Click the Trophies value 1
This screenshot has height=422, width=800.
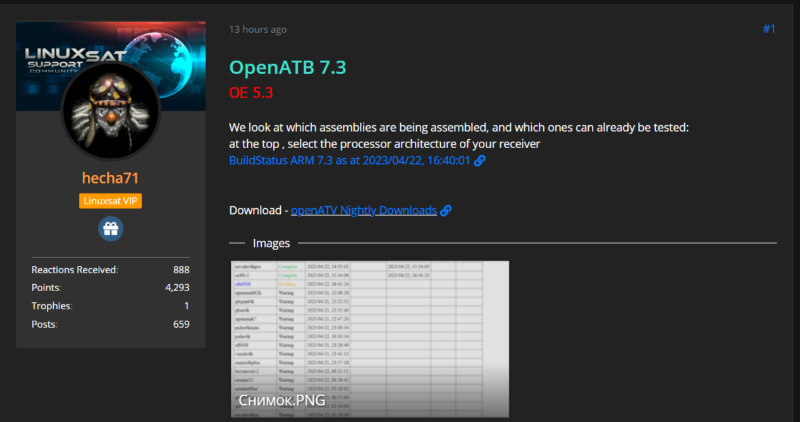187,306
